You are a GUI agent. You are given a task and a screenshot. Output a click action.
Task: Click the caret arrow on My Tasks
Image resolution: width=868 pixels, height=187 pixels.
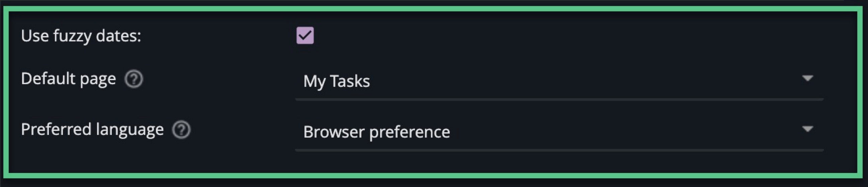point(807,79)
